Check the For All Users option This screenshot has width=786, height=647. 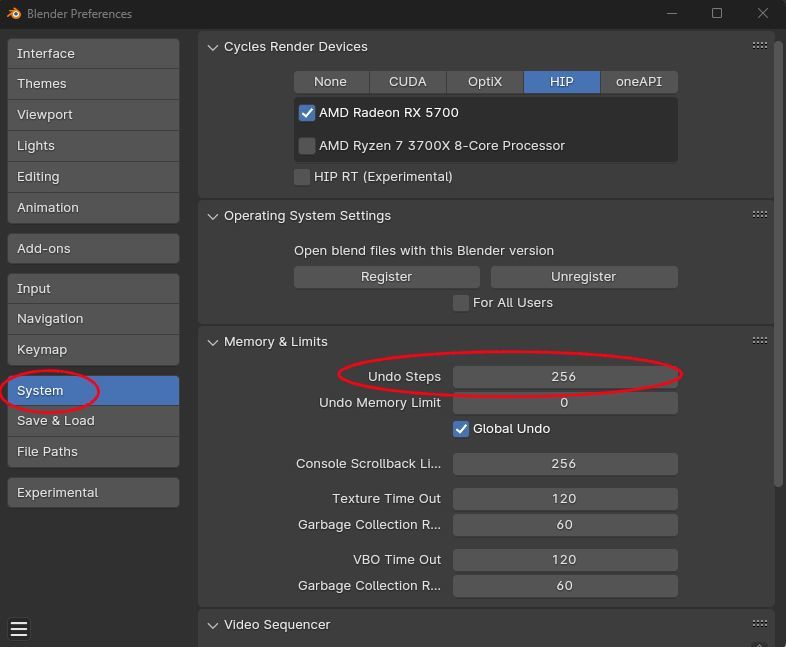[461, 303]
